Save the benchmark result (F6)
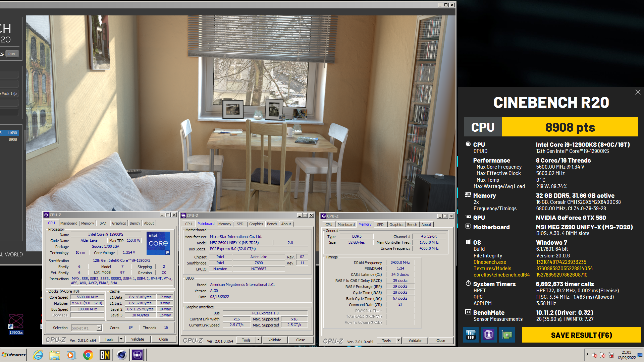 581,335
